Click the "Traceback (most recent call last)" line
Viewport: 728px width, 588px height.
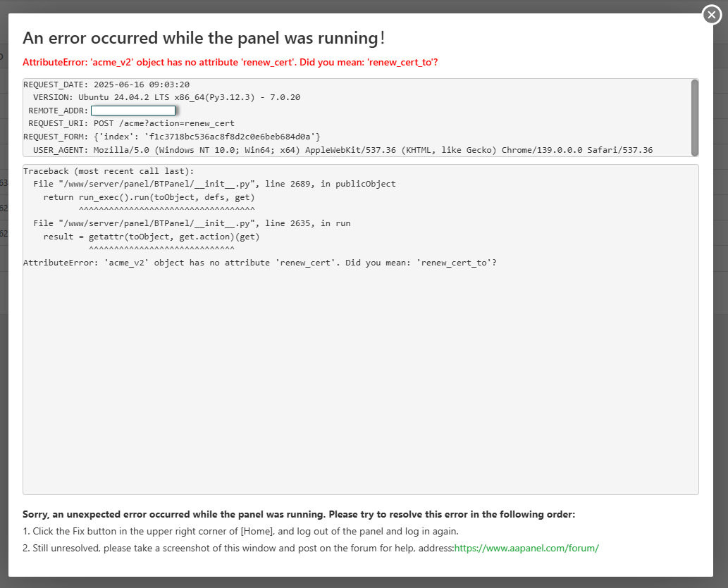pyautogui.click(x=108, y=171)
